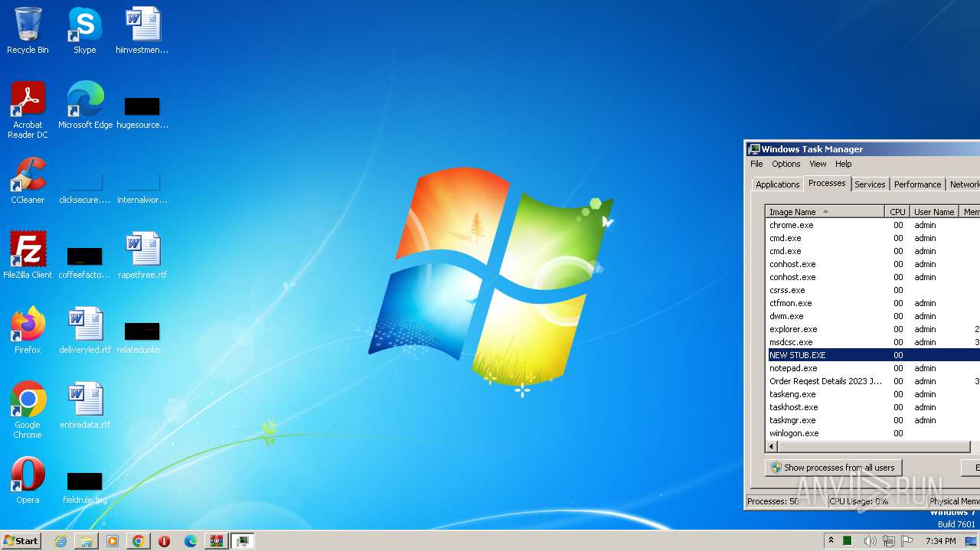This screenshot has width=980, height=551.
Task: Open the File menu in Task Manager
Action: (756, 164)
